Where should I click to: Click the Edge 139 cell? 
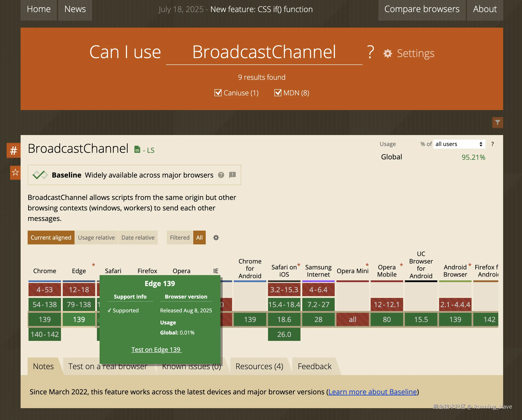pyautogui.click(x=79, y=319)
